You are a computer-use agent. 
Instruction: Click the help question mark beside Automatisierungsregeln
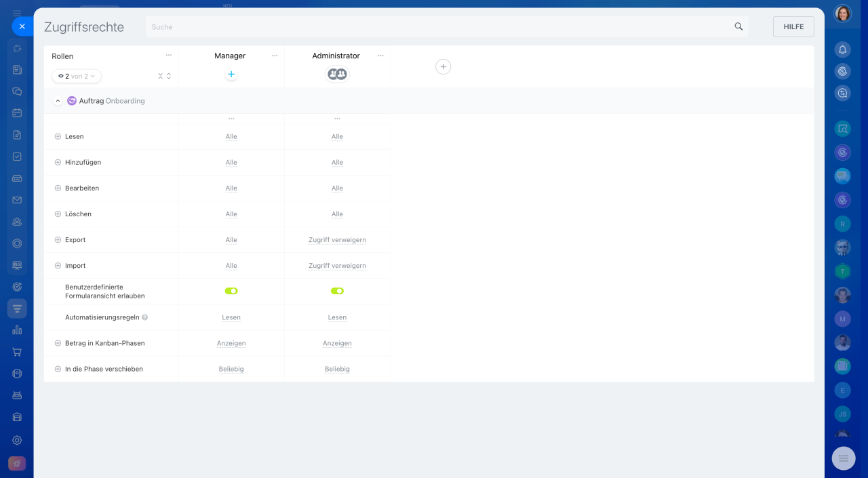click(x=144, y=317)
